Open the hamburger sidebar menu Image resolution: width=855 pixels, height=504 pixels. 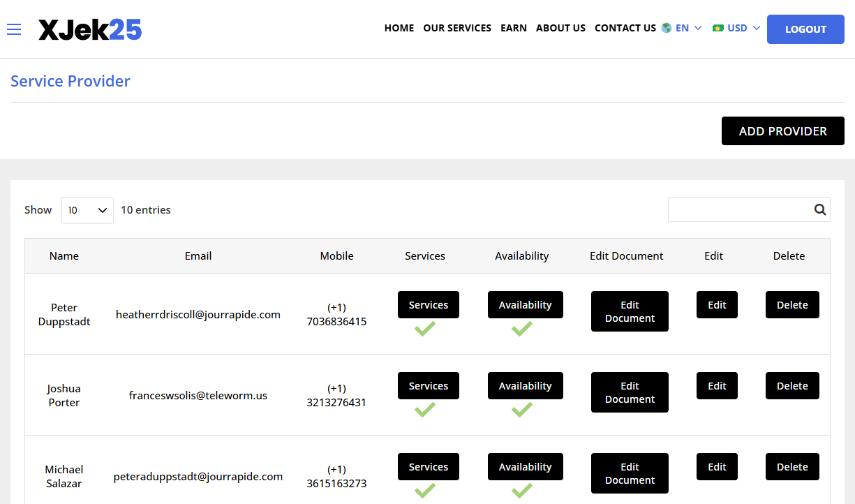pos(14,29)
